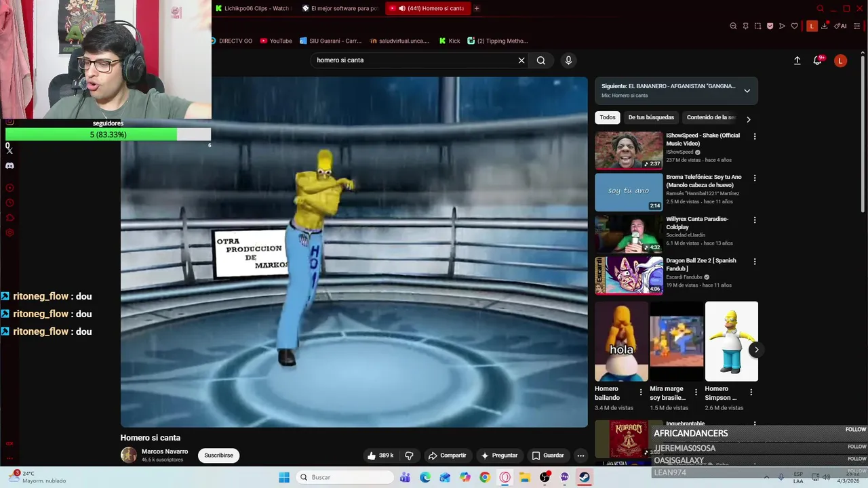
Task: Open the weather widget showing 24°C
Action: tap(37, 477)
